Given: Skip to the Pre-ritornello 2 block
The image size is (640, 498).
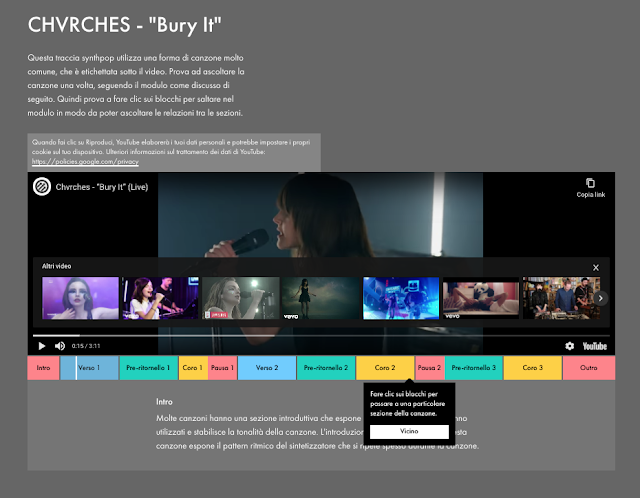Looking at the screenshot, I should tap(326, 368).
